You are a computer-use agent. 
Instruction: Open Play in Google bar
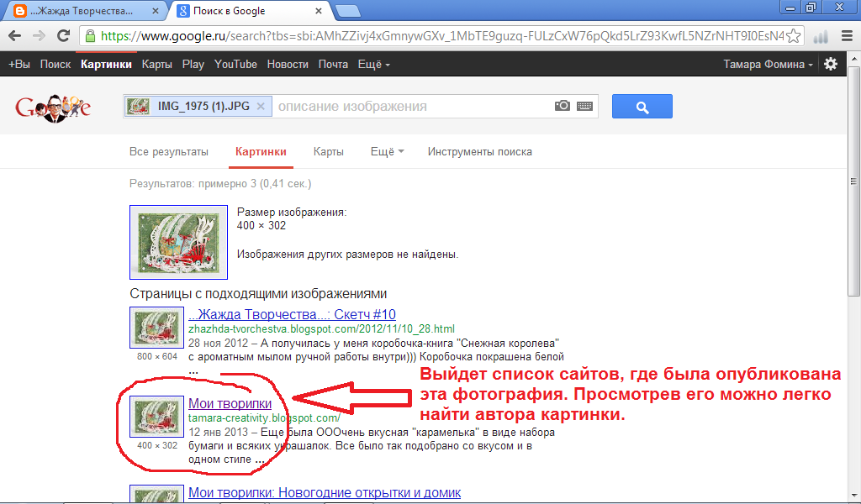(x=193, y=64)
